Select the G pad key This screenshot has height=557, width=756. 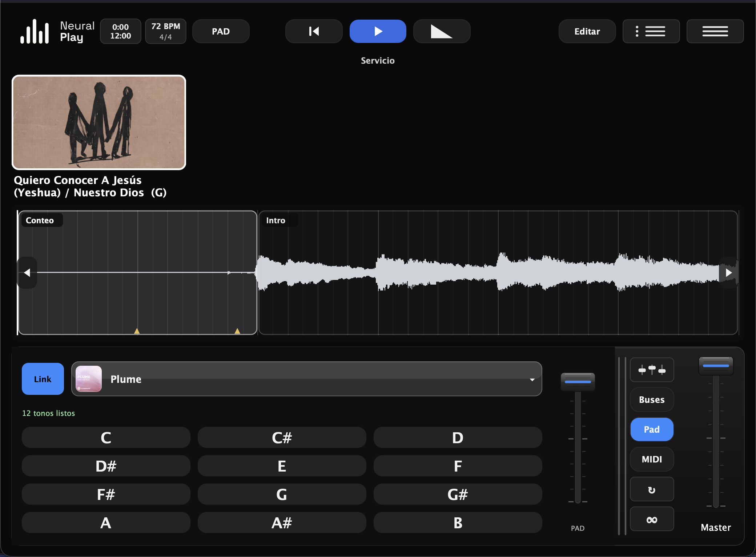click(282, 494)
